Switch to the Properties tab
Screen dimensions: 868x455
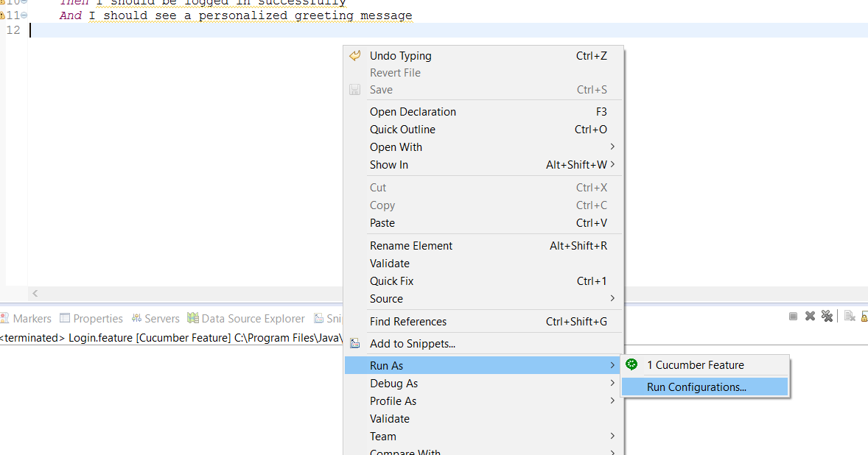pyautogui.click(x=97, y=318)
